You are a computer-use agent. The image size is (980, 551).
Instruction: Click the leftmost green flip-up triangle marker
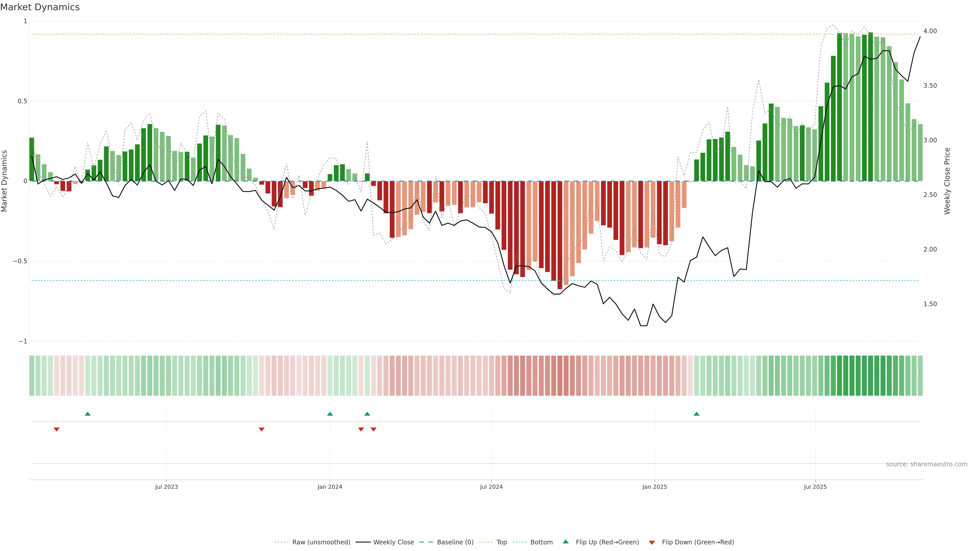tap(88, 414)
